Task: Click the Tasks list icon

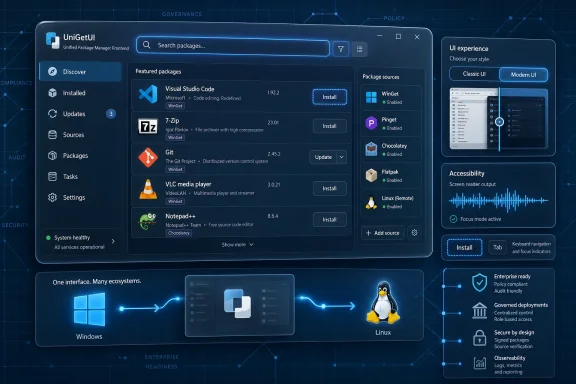Action: click(53, 176)
